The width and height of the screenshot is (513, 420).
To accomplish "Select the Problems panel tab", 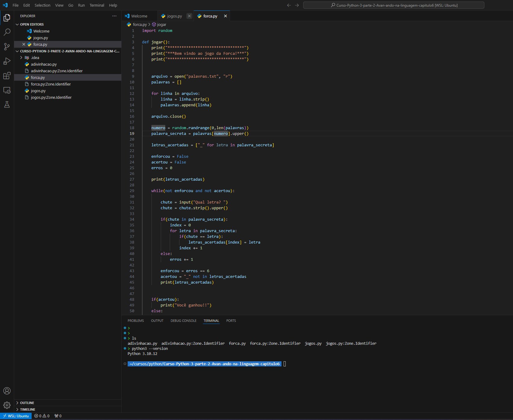I will pos(135,320).
